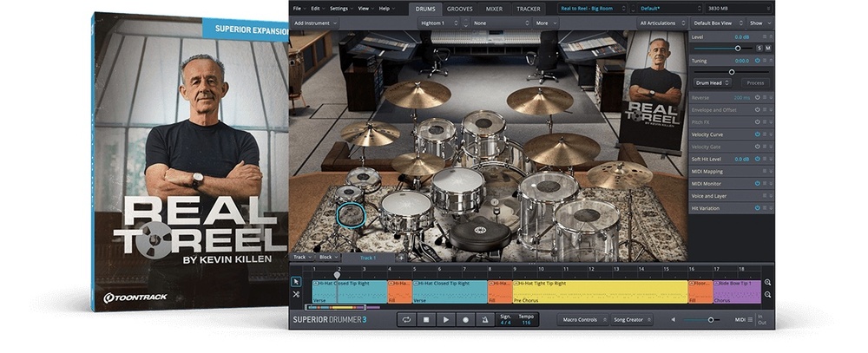
Task: Open the File menu
Action: click(299, 9)
